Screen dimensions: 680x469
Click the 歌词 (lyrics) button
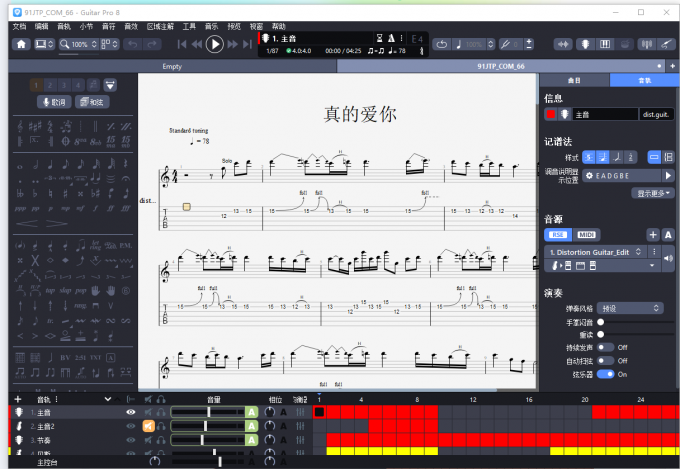click(x=54, y=102)
